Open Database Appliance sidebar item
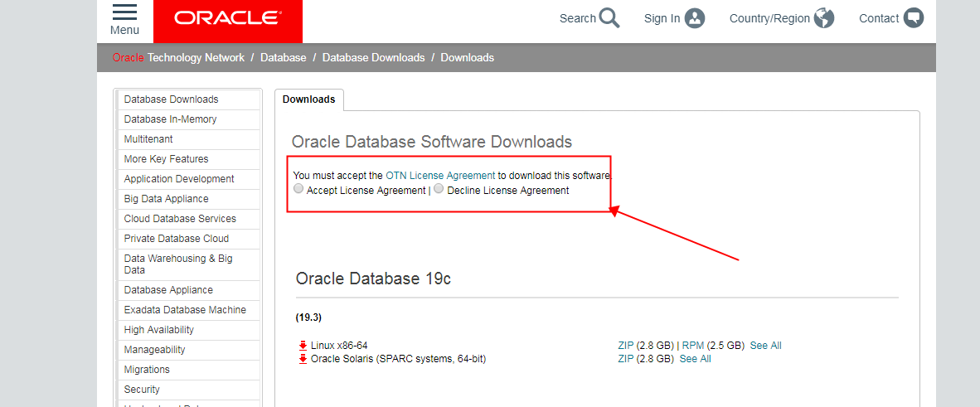 189,290
